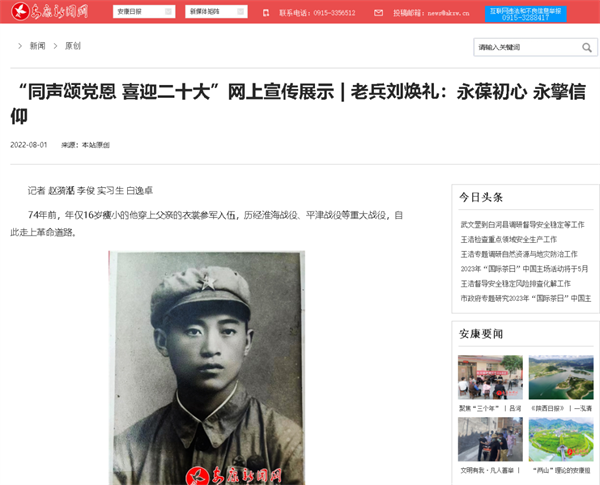Open the 《陕西日报》 lake aerial thumbnail

tap(561, 377)
